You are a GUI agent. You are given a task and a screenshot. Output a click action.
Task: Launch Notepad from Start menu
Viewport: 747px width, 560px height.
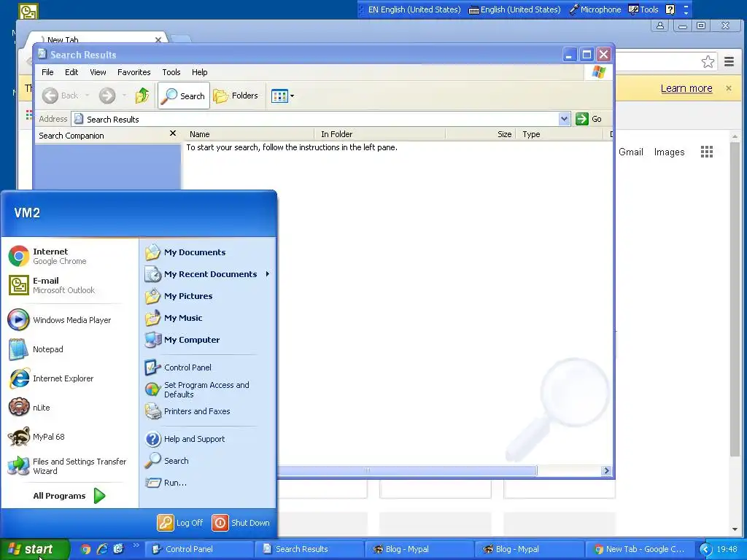[x=36, y=349]
